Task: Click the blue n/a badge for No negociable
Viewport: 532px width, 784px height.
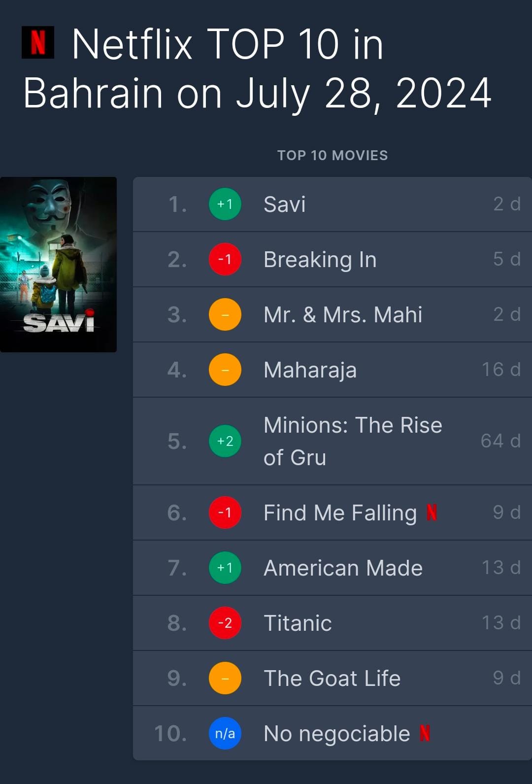Action: 225,733
